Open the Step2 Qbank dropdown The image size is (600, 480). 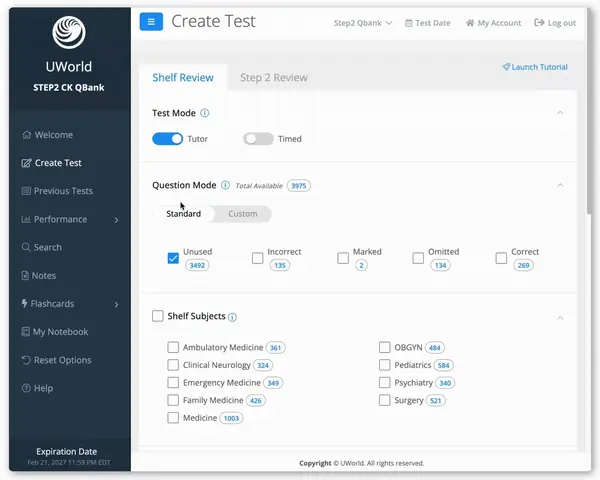coord(363,23)
